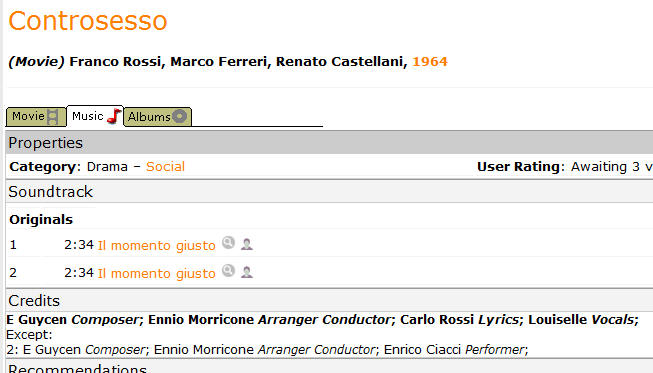Click the search icon for track 2

pos(228,271)
